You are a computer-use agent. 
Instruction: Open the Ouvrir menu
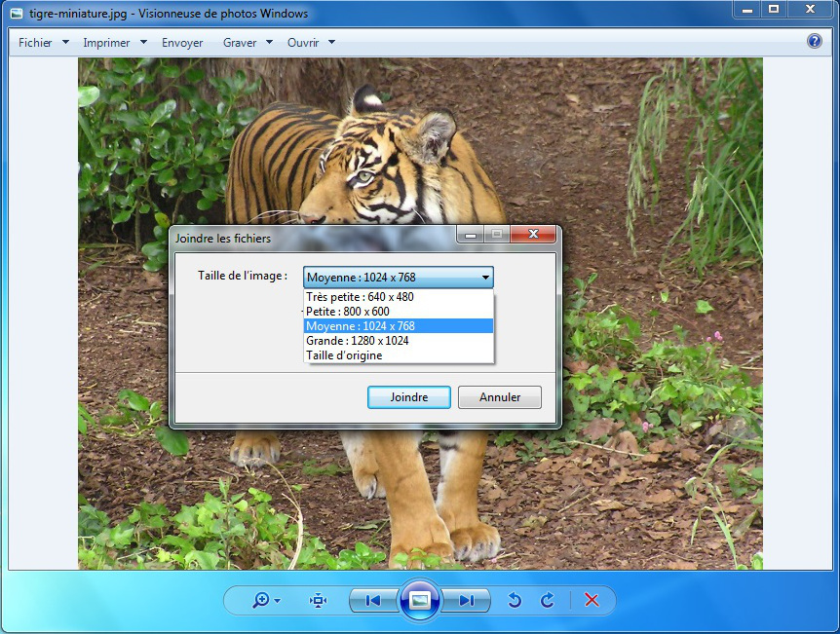click(303, 42)
